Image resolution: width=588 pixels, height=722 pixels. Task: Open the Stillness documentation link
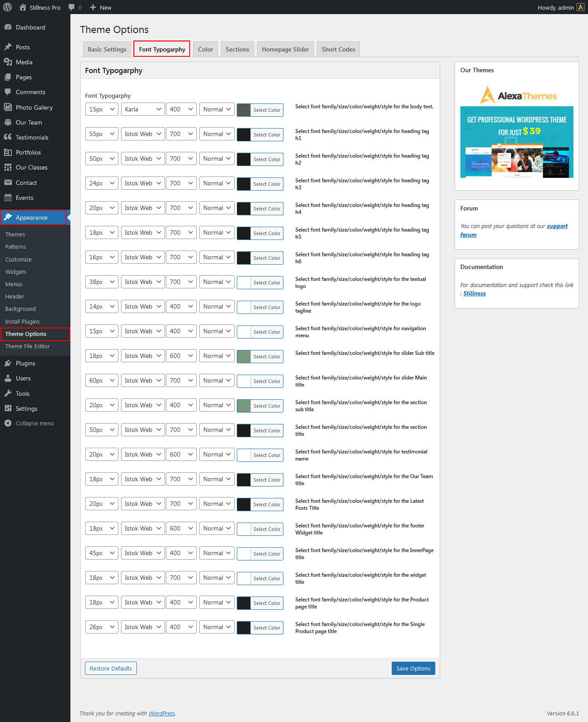click(x=474, y=293)
